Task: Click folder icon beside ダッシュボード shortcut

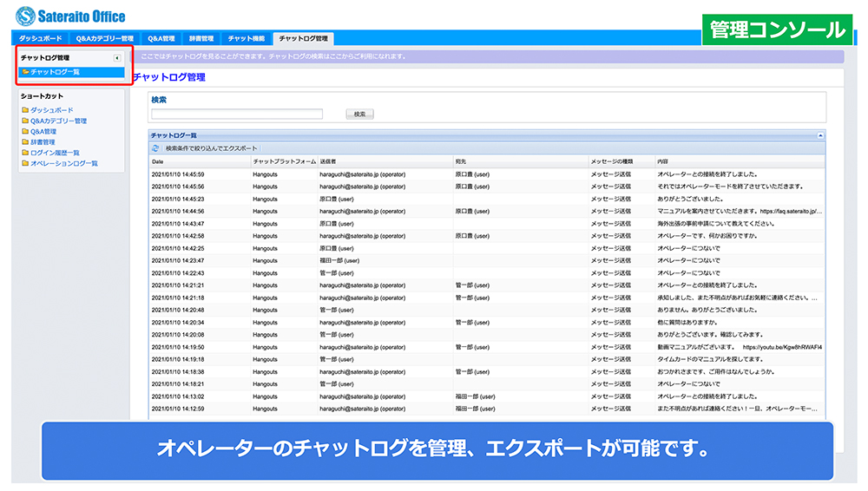Action: point(25,110)
